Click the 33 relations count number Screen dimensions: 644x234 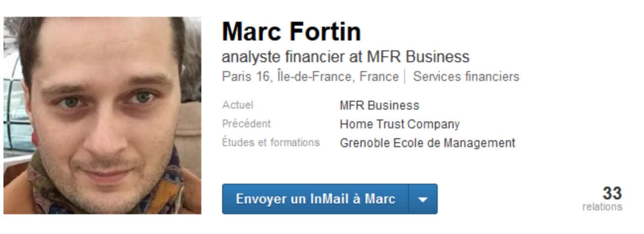(x=612, y=193)
